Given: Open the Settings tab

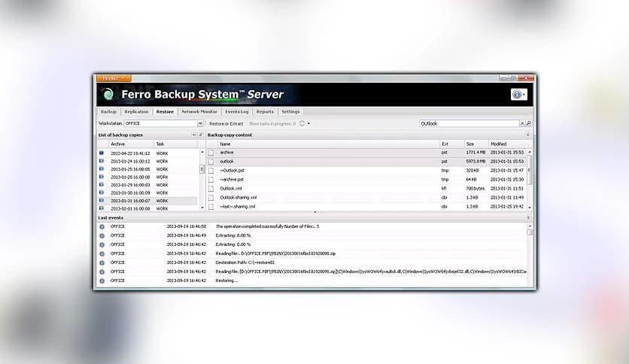Looking at the screenshot, I should click(x=290, y=112).
